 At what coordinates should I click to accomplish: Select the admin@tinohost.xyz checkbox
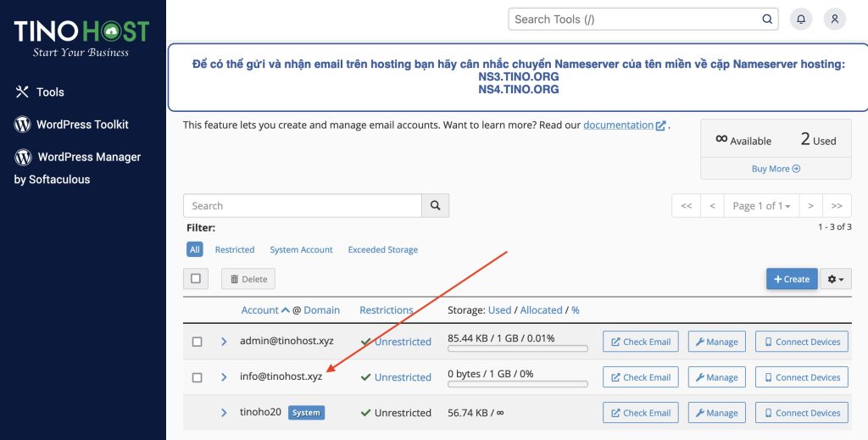[197, 342]
